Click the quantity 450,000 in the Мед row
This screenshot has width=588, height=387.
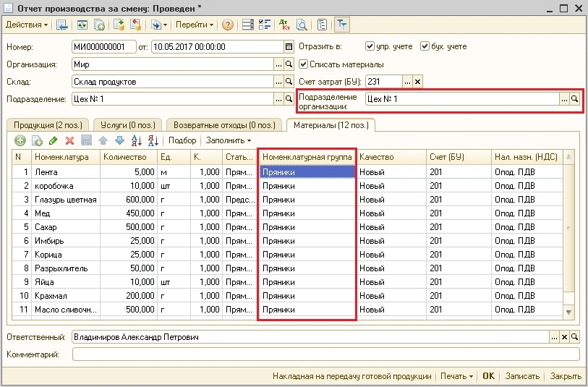(x=129, y=213)
